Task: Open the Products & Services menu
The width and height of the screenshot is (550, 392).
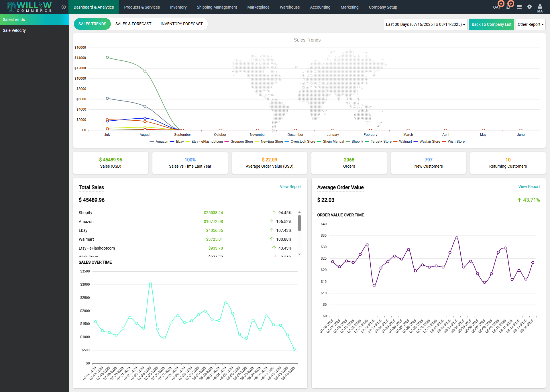Action: [x=142, y=7]
